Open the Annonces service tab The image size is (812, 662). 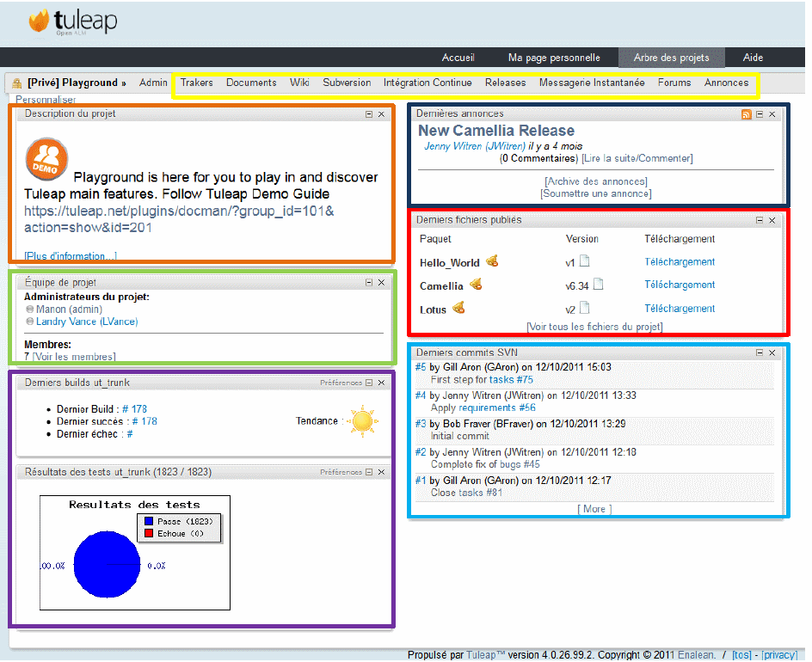(726, 83)
